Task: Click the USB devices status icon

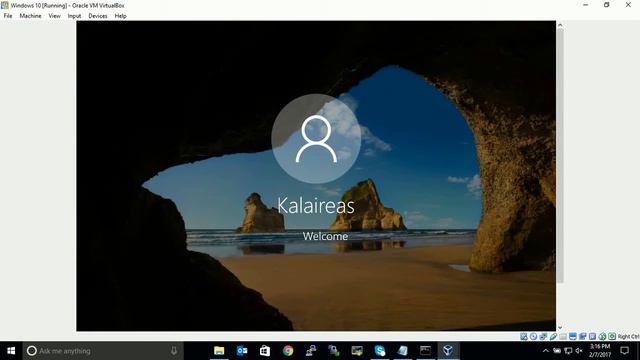Action: point(553,336)
